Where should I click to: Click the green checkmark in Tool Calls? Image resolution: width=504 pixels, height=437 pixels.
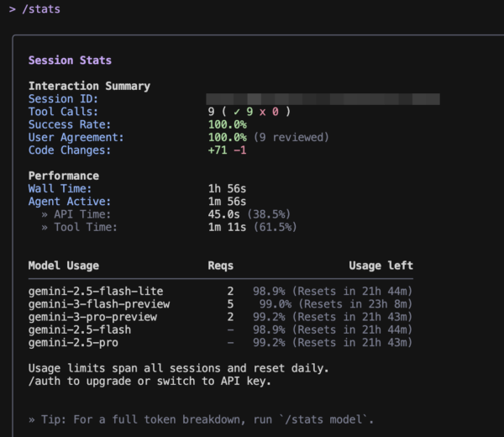click(235, 112)
